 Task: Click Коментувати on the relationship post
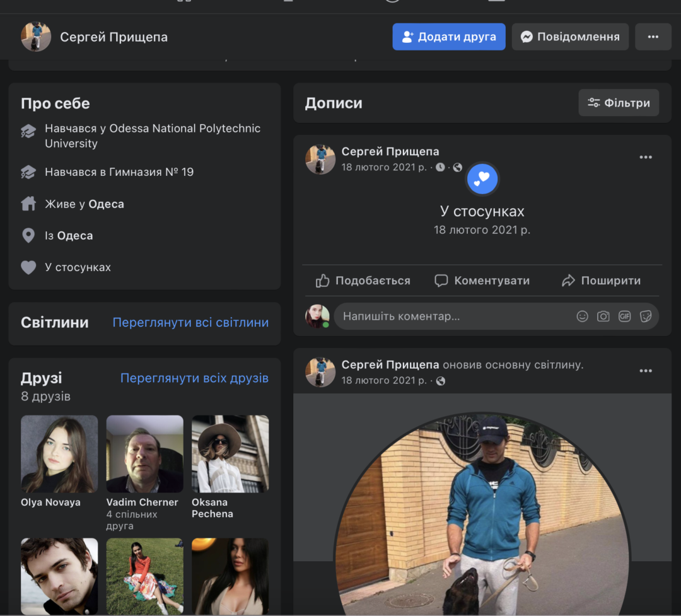point(482,281)
